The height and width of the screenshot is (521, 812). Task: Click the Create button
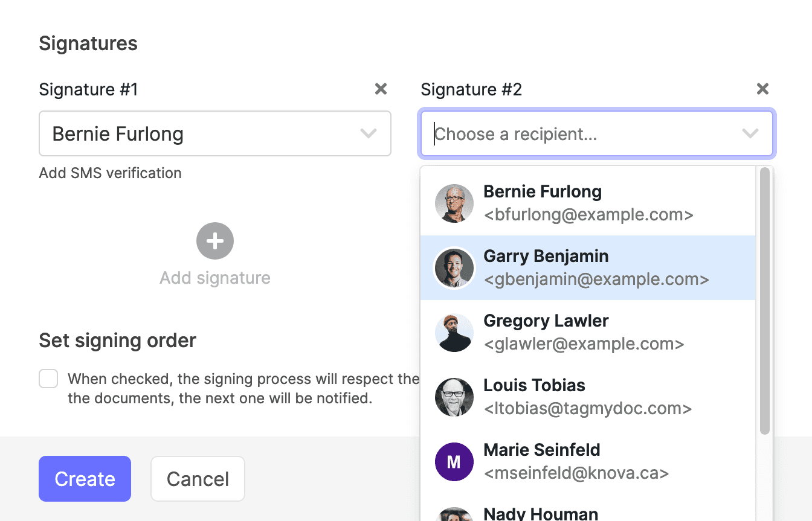(85, 479)
